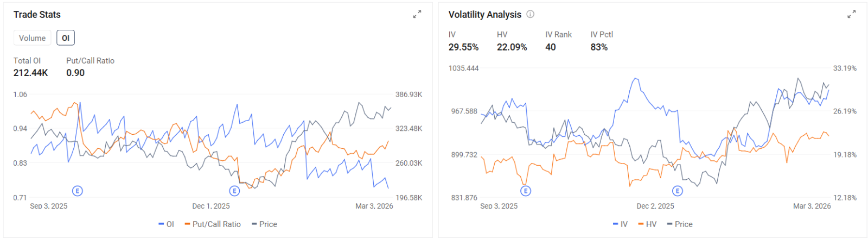Expand the Trade Stats panel to fullscreen

point(417,15)
